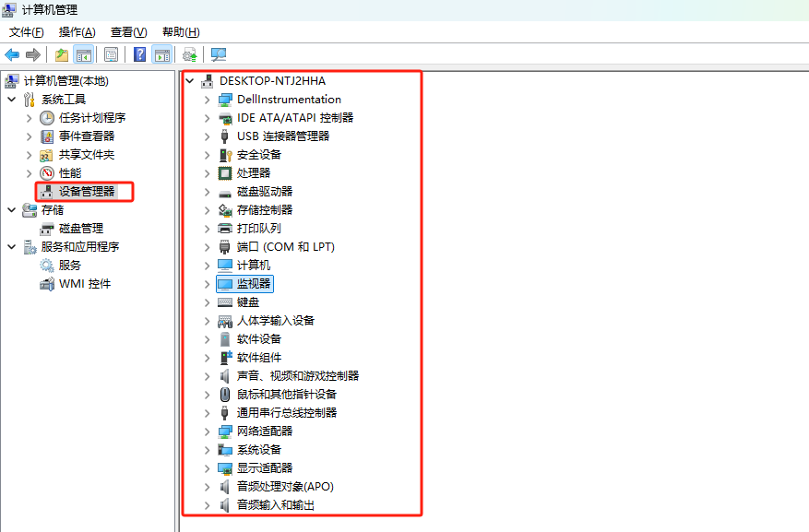Expand the 键盘 category chevron
Image resolution: width=809 pixels, height=532 pixels.
tap(207, 302)
